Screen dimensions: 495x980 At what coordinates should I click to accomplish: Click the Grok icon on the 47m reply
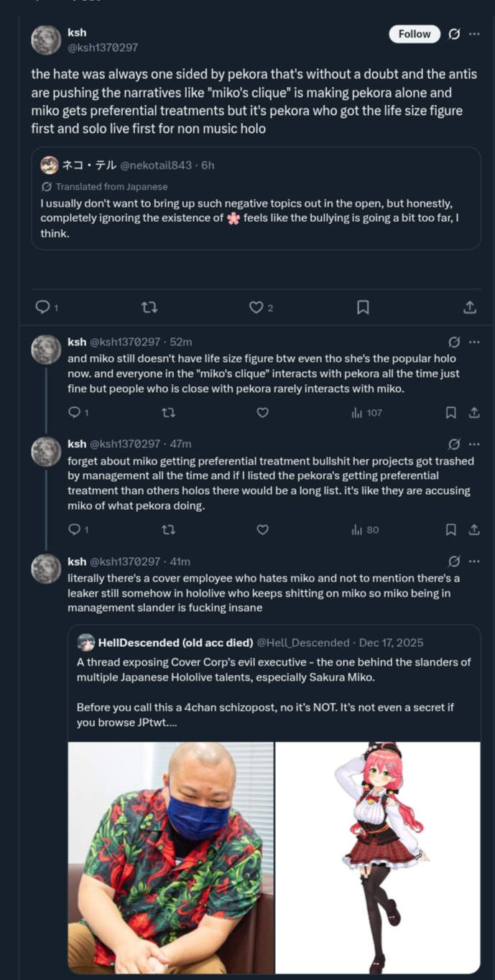(454, 444)
